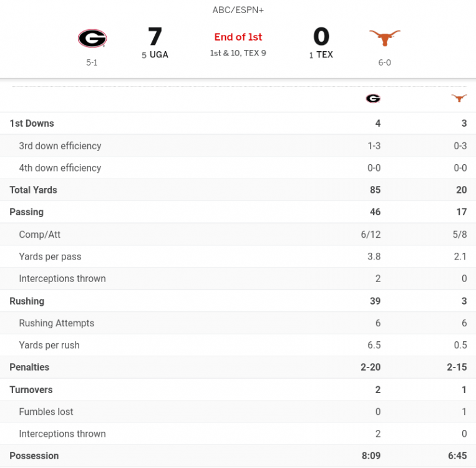Click the Texas Longhorns logo in scoreboard header
This screenshot has height=468, width=476.
tap(384, 39)
